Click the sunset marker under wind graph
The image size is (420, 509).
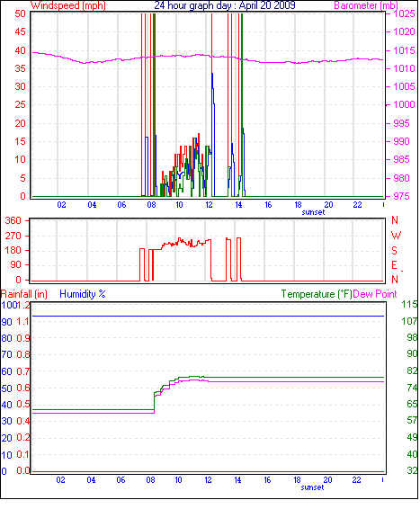click(313, 212)
